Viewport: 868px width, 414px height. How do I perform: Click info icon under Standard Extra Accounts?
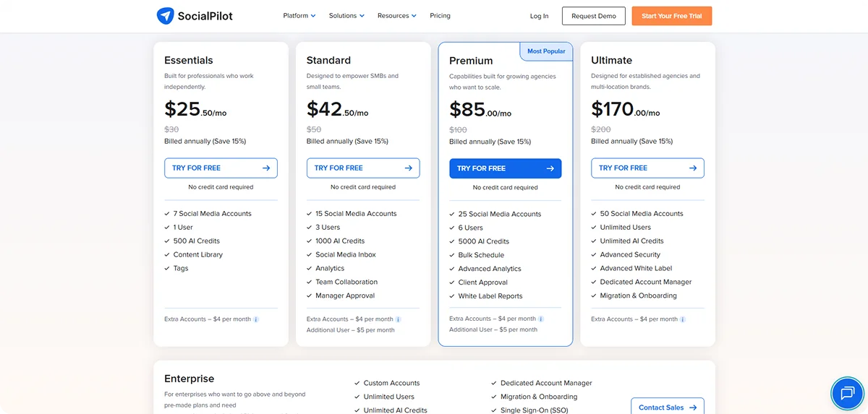(x=398, y=319)
